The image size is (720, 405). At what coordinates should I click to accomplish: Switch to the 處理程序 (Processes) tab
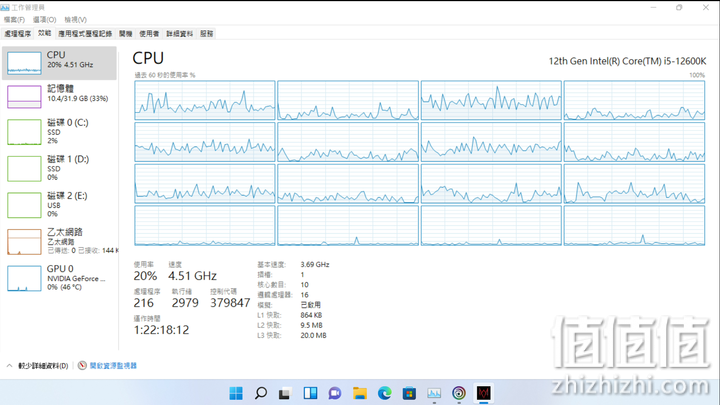click(x=18, y=34)
